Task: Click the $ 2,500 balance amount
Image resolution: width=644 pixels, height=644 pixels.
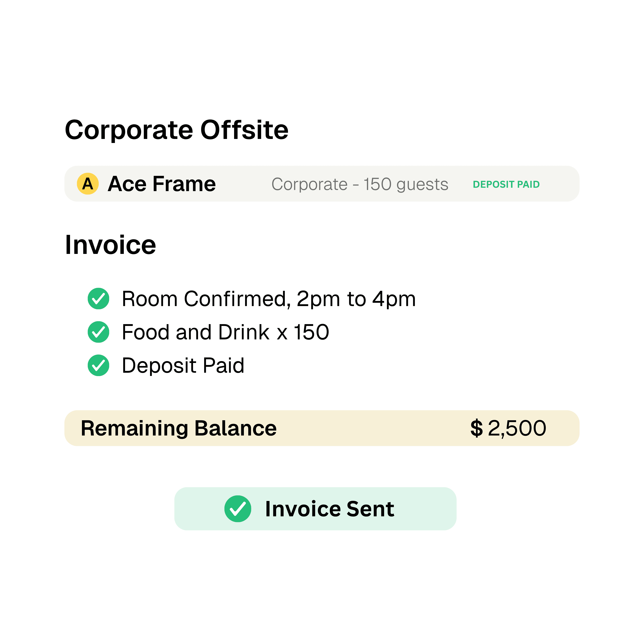Action: point(508,428)
